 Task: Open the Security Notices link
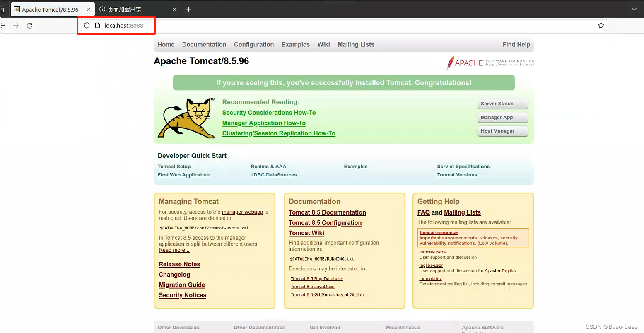183,295
